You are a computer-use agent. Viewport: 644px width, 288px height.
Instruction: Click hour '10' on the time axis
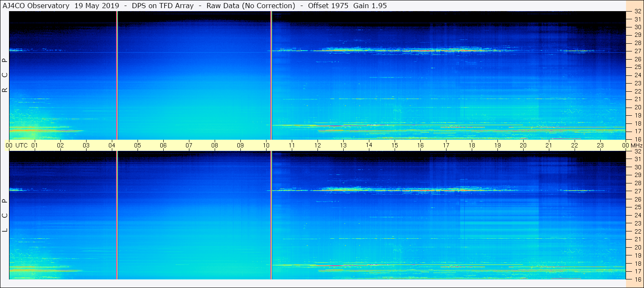tap(266, 146)
